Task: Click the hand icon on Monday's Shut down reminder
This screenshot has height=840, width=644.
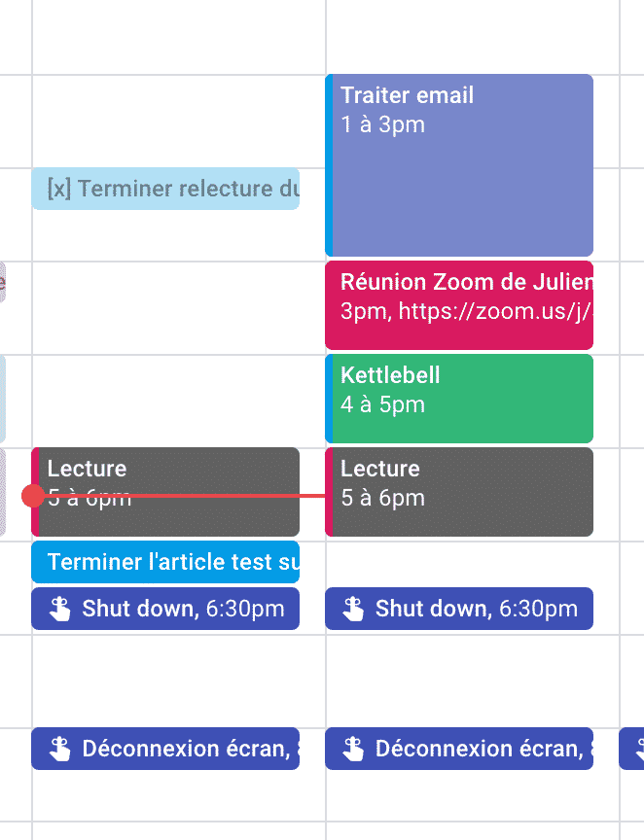Action: 60,609
